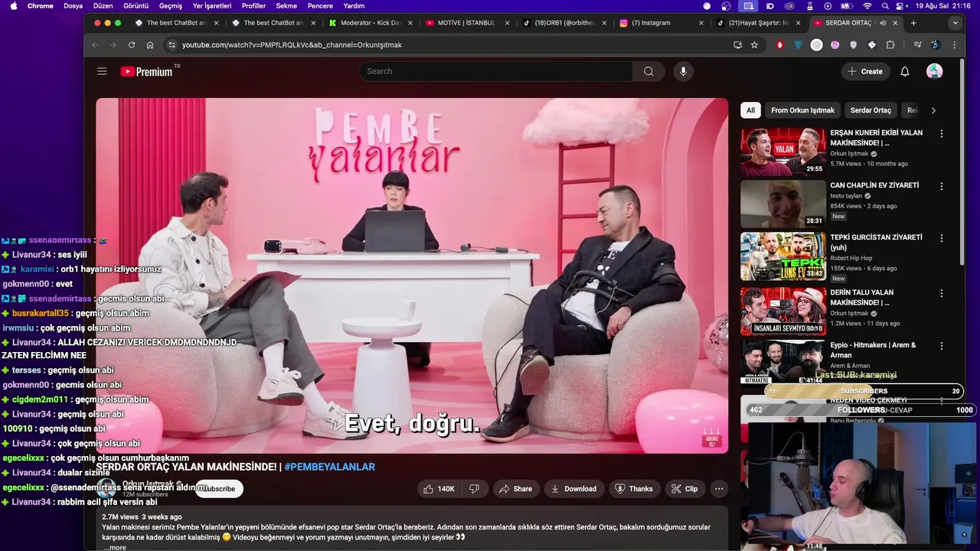Select the All filter chip
This screenshot has height=551, width=980.
750,110
